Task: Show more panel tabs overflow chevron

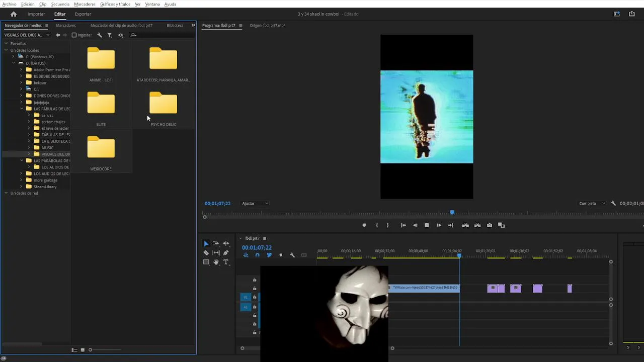Action: coord(193,25)
